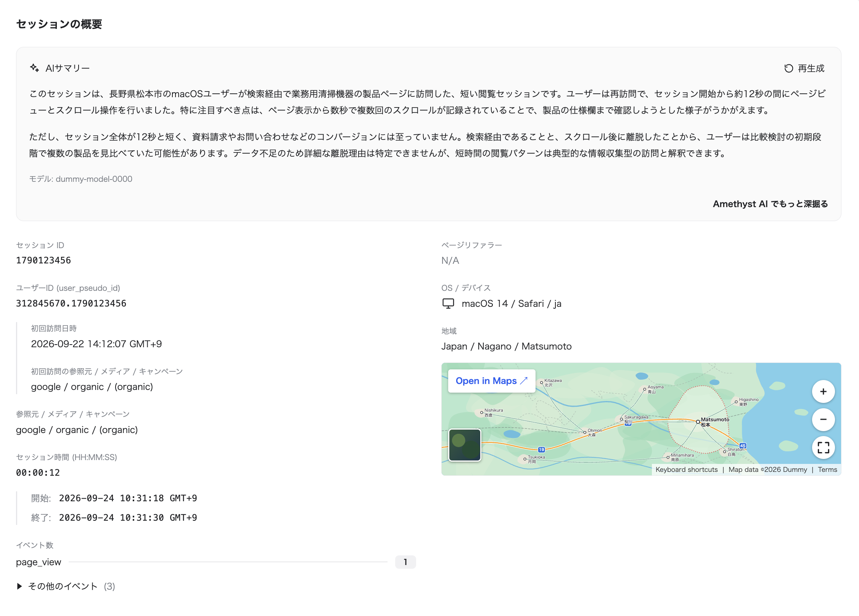This screenshot has height=616, width=859.
Task: Click the Matsumoto marker on the map
Action: coord(698,422)
